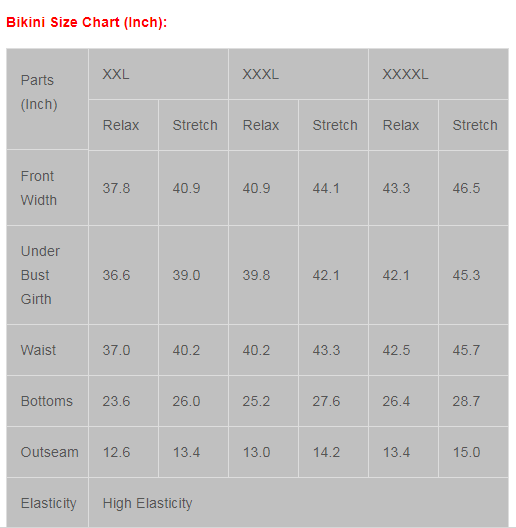Click the Bikini Size Chart heading
This screenshot has width=516, height=528.
(87, 23)
